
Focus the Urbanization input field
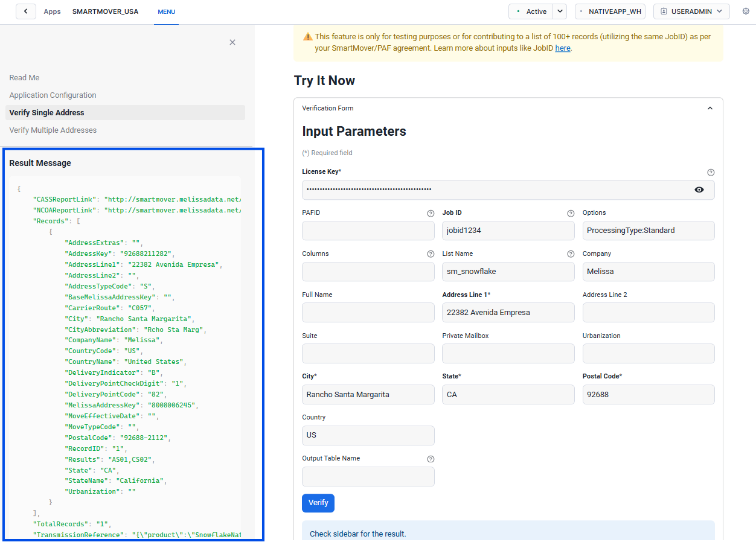pyautogui.click(x=649, y=354)
